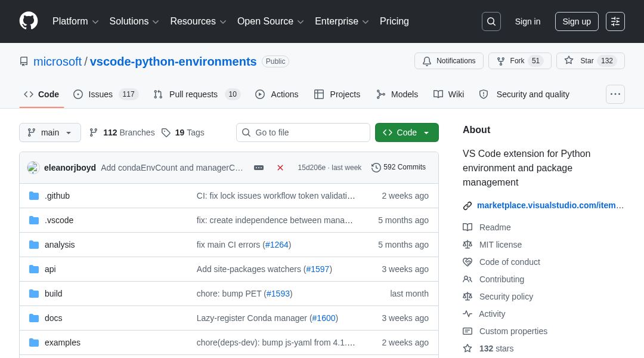This screenshot has height=358, width=644.
Task: Switch to the Models tab
Action: tap(397, 94)
